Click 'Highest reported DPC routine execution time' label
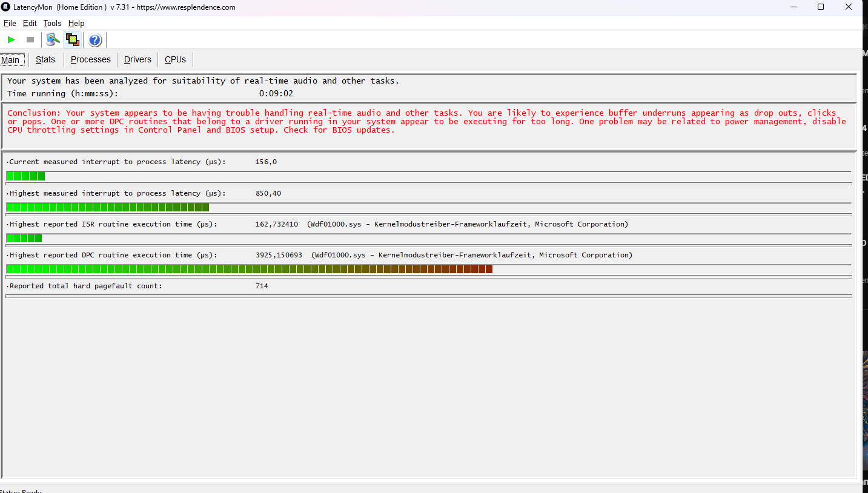The image size is (868, 493). (x=113, y=255)
